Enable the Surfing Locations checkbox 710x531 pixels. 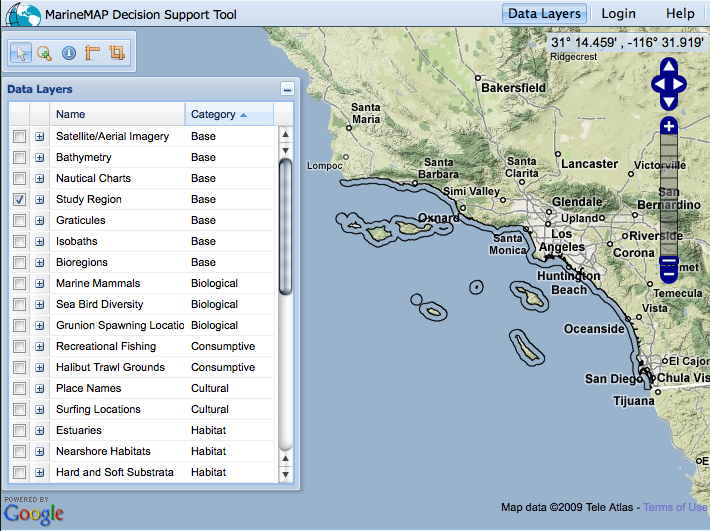click(x=19, y=409)
